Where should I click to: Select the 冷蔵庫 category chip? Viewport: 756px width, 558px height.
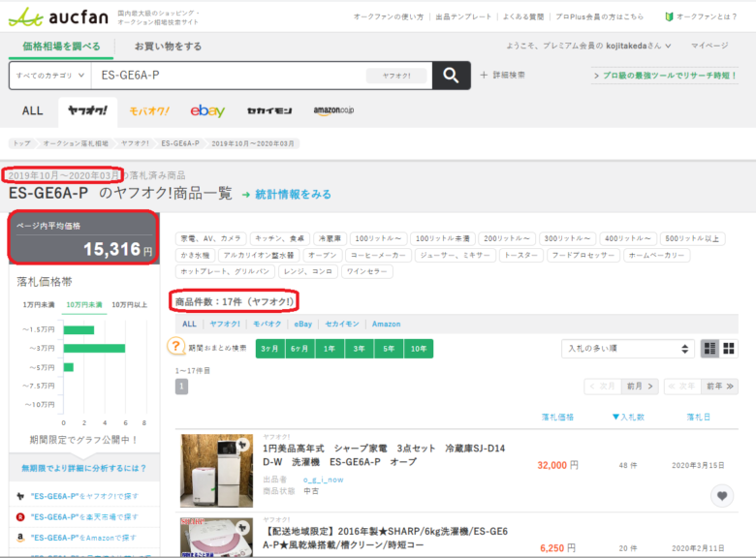point(330,238)
